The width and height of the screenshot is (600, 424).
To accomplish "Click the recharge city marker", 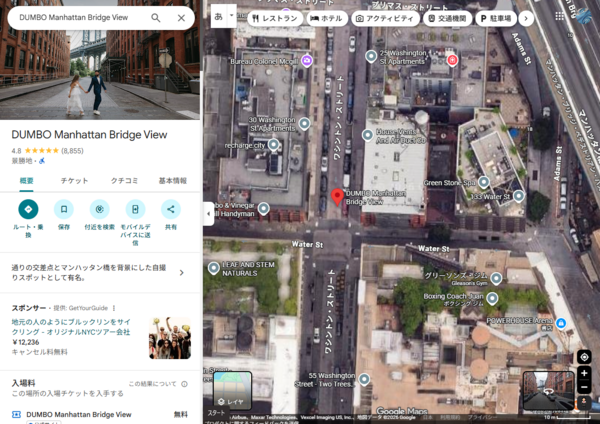I will coord(273,145).
